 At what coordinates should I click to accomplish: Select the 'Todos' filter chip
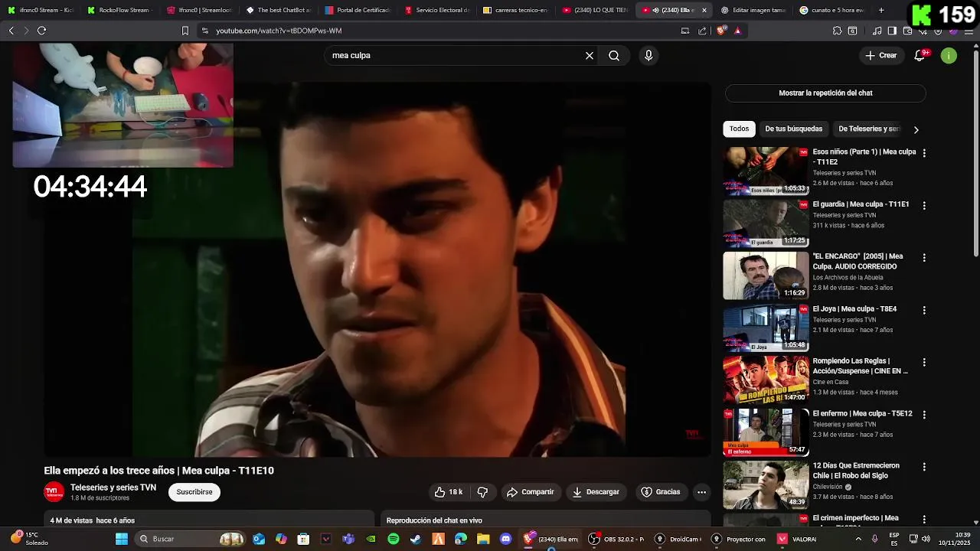pyautogui.click(x=739, y=129)
